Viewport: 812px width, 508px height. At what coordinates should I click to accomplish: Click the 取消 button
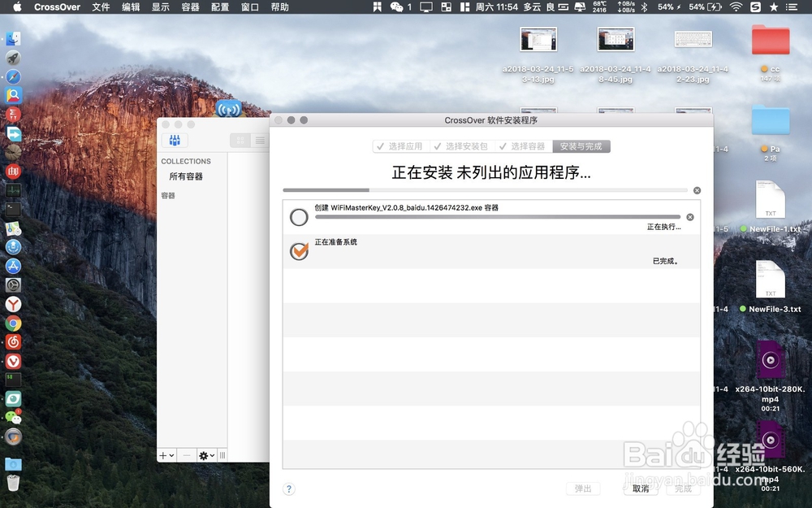coord(641,488)
